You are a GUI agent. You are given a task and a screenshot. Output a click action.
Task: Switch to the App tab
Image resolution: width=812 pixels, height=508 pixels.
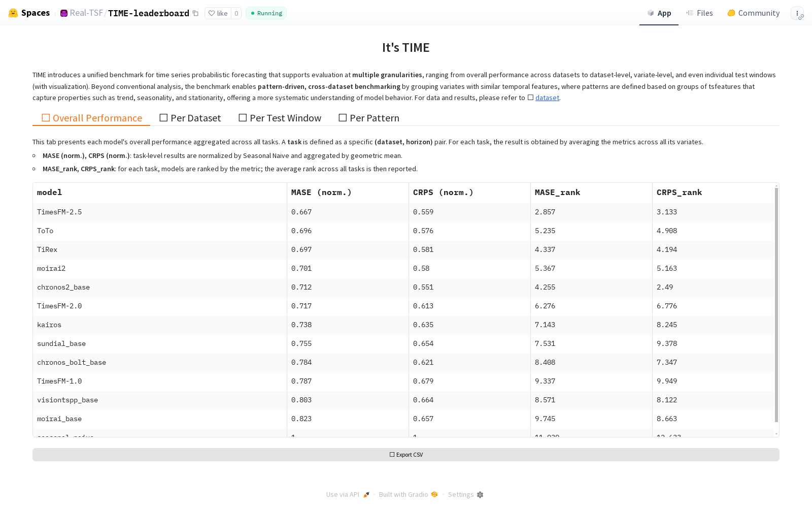tap(659, 13)
